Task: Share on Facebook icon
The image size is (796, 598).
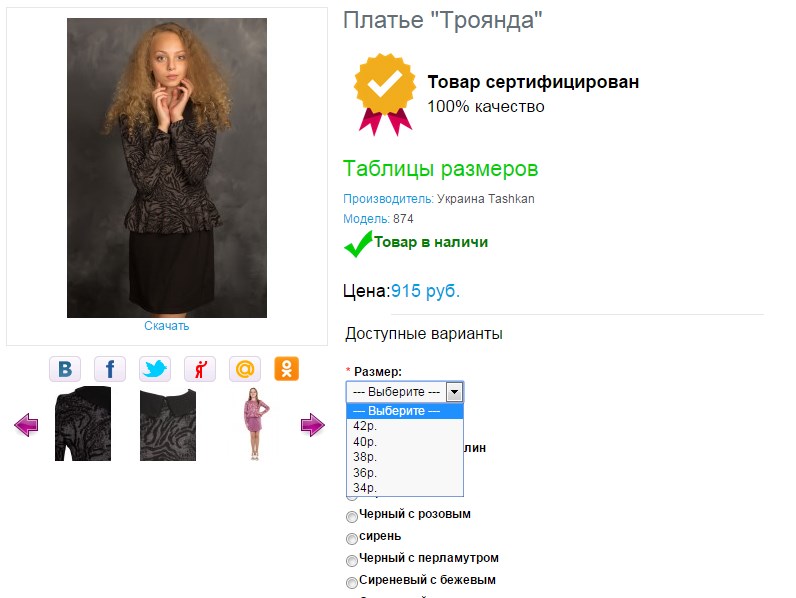Action: click(110, 369)
